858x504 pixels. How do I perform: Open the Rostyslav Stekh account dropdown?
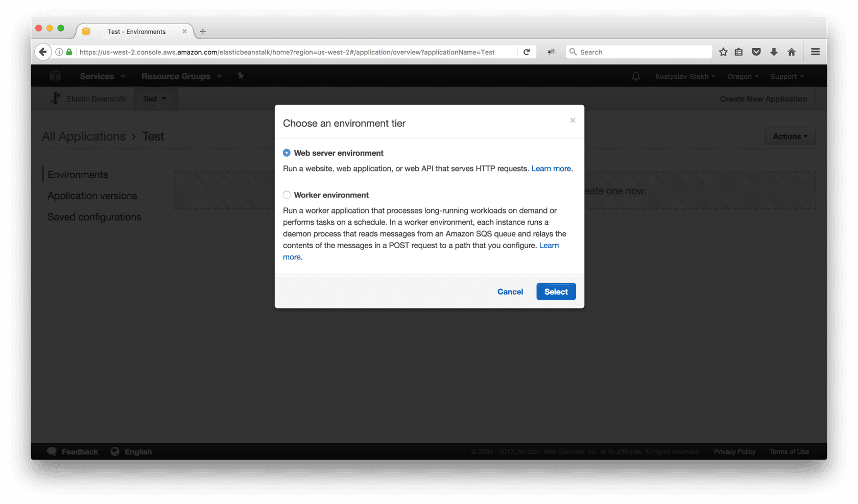[685, 76]
